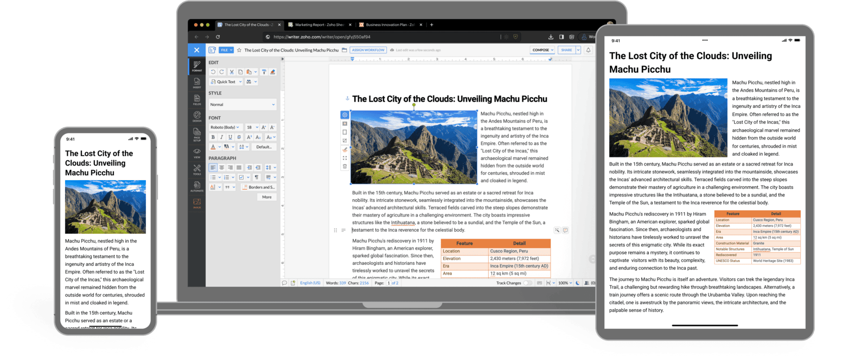
Task: Open the Design panel in the sidebar
Action: pyautogui.click(x=197, y=116)
